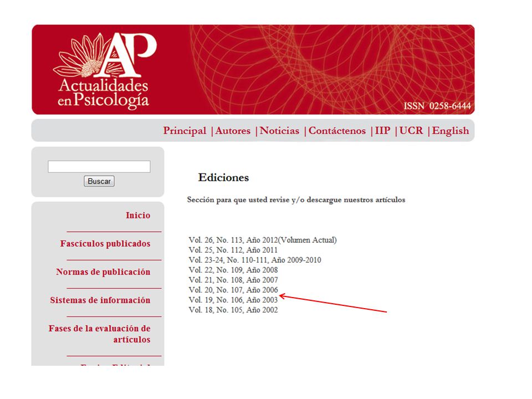Open the Noticias section
The width and height of the screenshot is (532, 399).
(279, 131)
